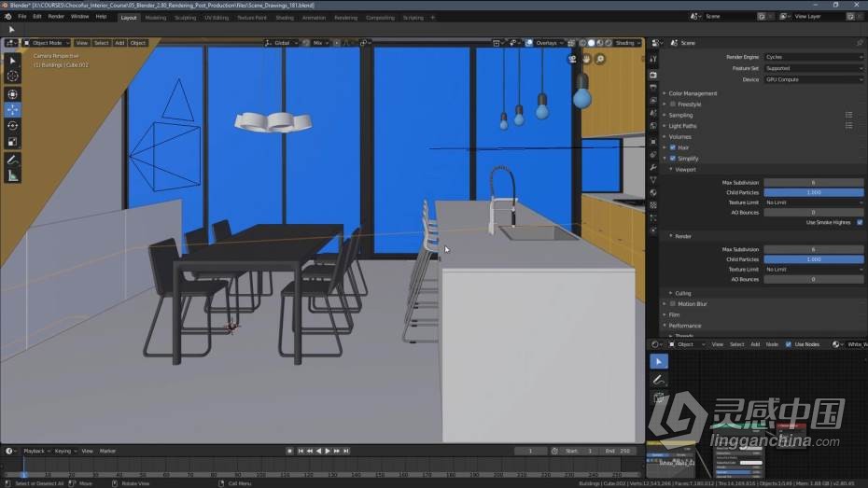Expand the Performance panel

click(684, 326)
